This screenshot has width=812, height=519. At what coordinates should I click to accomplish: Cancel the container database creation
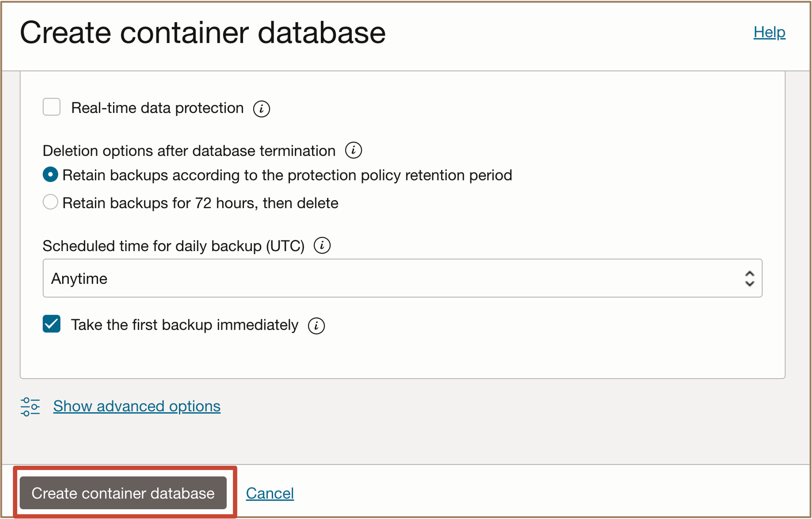(270, 493)
